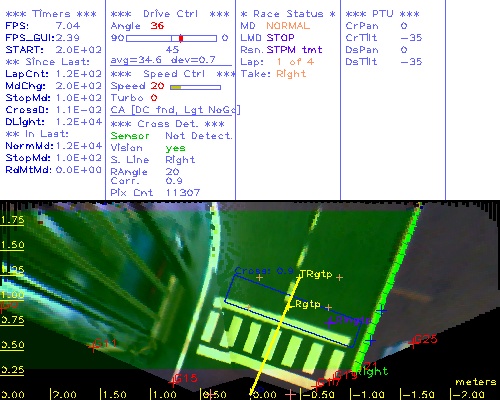Viewport: 500px width, 400px height.
Task: Click the NORMAL mode status text
Action: (x=288, y=26)
